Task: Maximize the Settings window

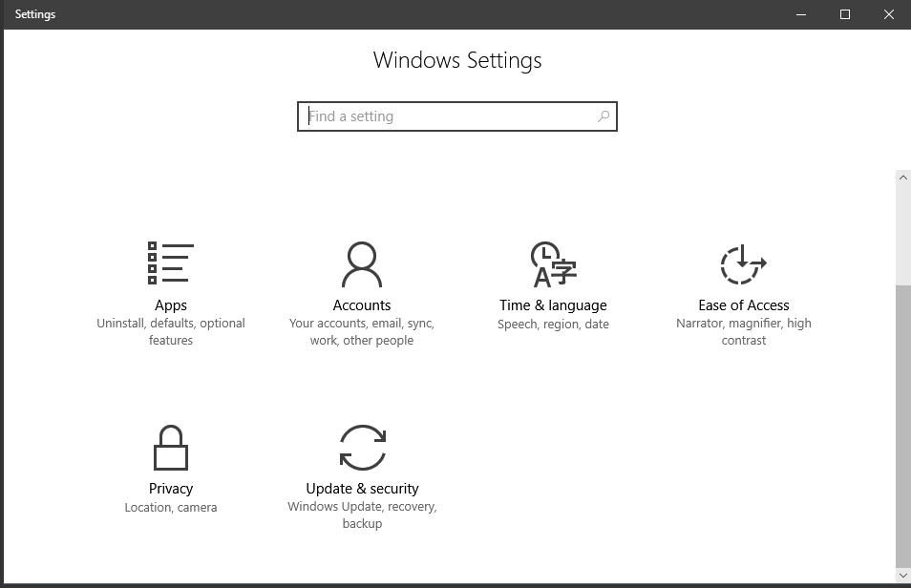Action: [x=845, y=14]
